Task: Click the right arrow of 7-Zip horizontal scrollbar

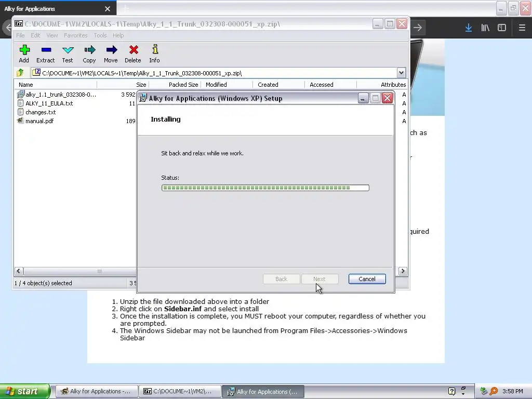Action: tap(403, 271)
